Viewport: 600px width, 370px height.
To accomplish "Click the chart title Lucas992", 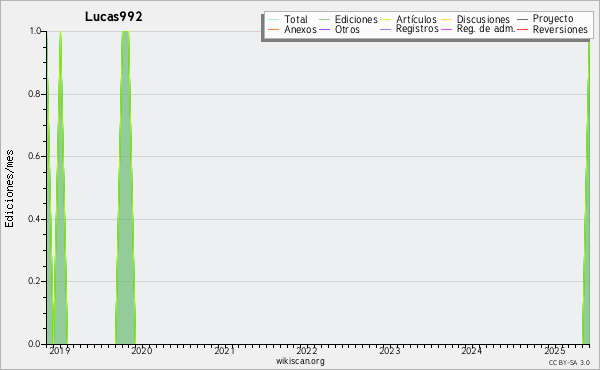I will (114, 17).
